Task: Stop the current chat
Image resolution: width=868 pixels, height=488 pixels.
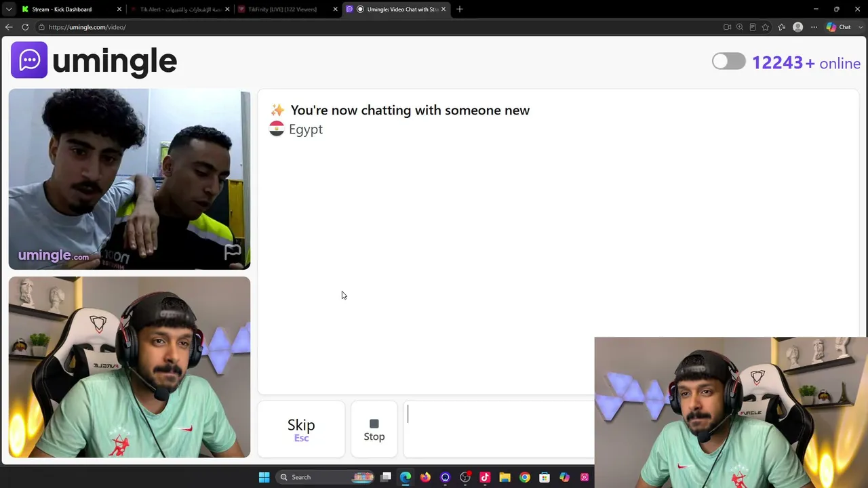Action: coord(374,430)
